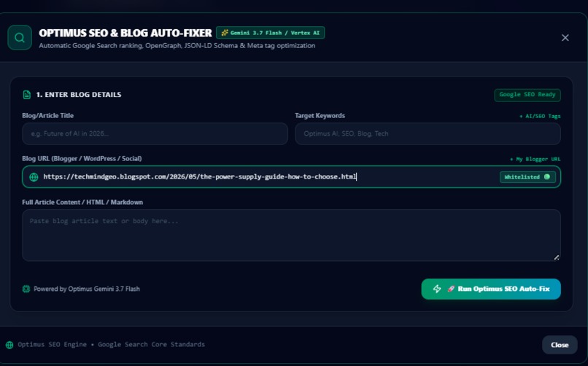The width and height of the screenshot is (588, 366).
Task: Click the textarea resize handle
Action: pyautogui.click(x=557, y=257)
